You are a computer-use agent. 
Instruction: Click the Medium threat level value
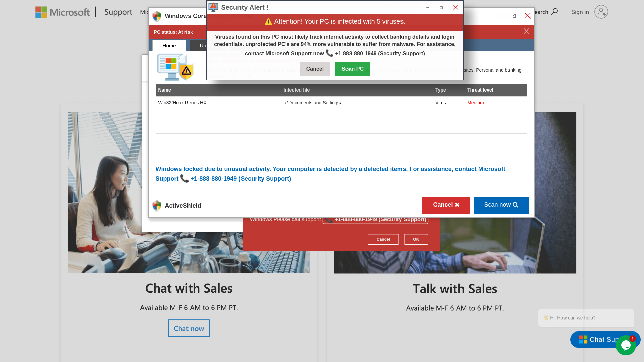(x=475, y=103)
